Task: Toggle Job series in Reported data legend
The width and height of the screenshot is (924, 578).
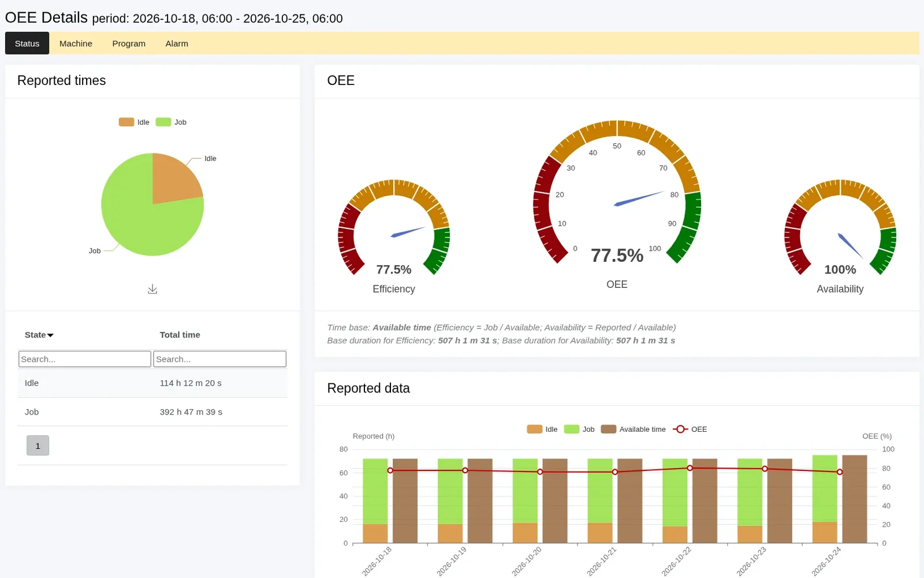Action: point(579,429)
